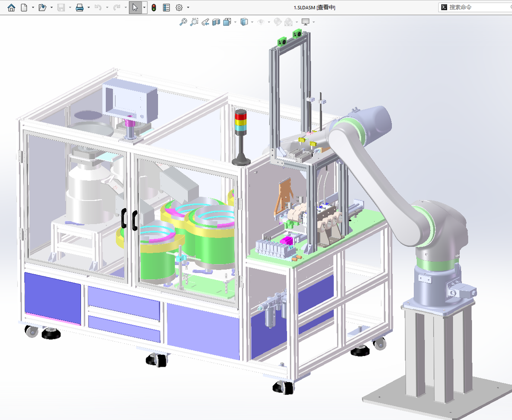Viewport: 512px width, 420px height.
Task: Open the SolidWorks home welcome icon
Action: pyautogui.click(x=11, y=7)
